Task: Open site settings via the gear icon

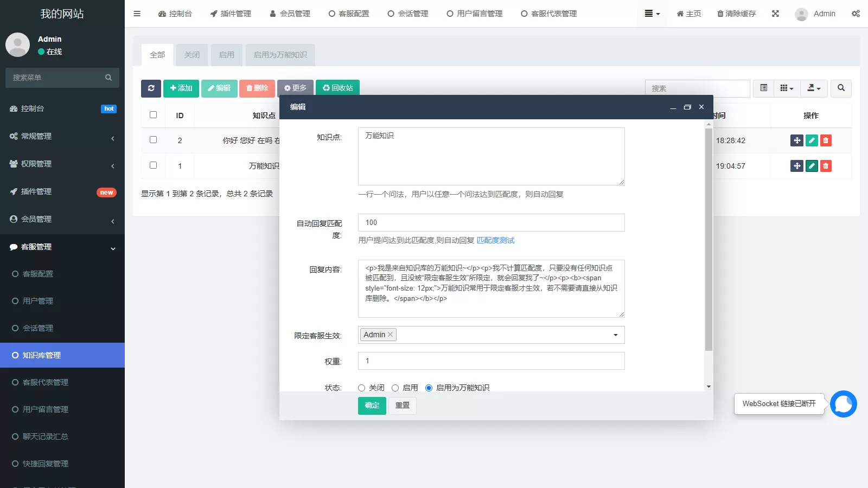Action: pyautogui.click(x=855, y=14)
